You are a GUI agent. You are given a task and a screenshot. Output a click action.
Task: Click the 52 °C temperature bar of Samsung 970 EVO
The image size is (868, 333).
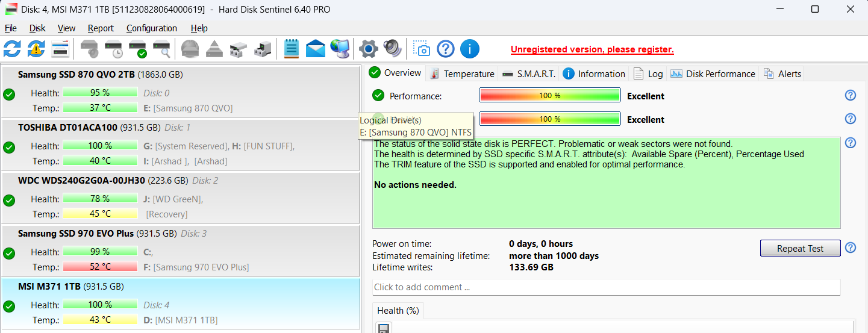(x=100, y=267)
